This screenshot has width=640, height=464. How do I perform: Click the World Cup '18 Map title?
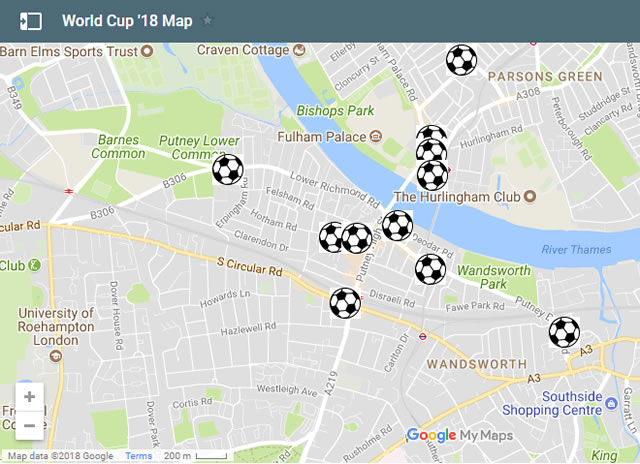tap(127, 20)
